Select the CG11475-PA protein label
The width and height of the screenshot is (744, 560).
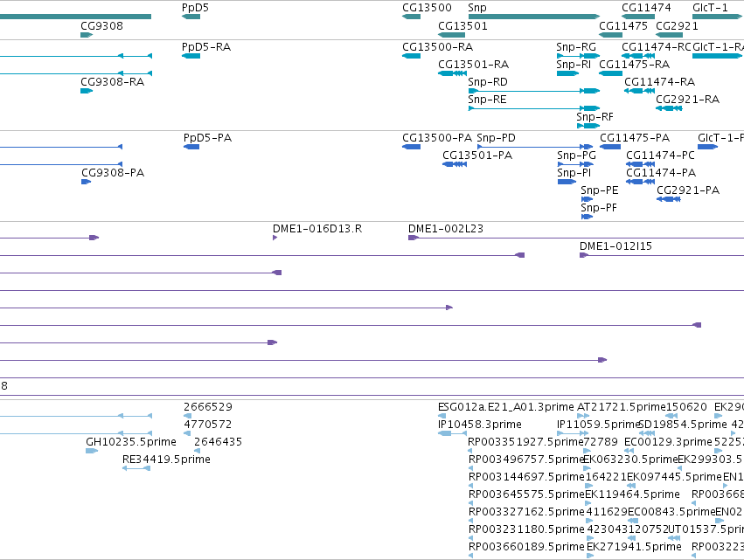tap(635, 138)
